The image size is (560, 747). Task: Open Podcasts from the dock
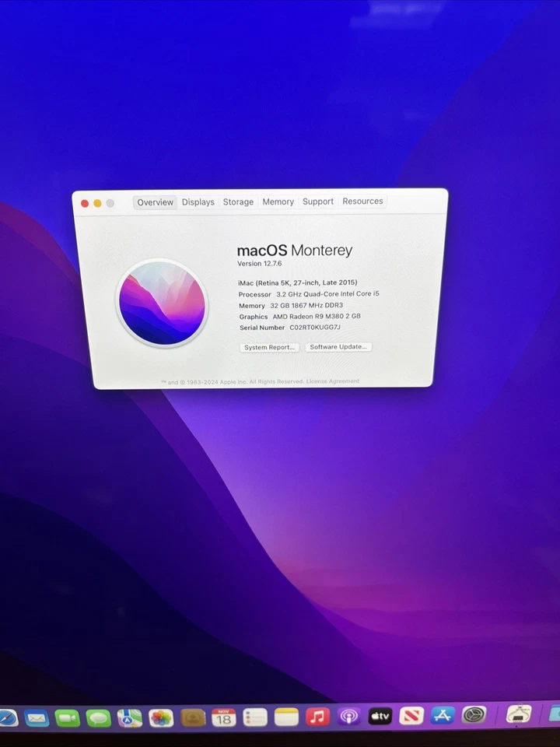point(348,716)
